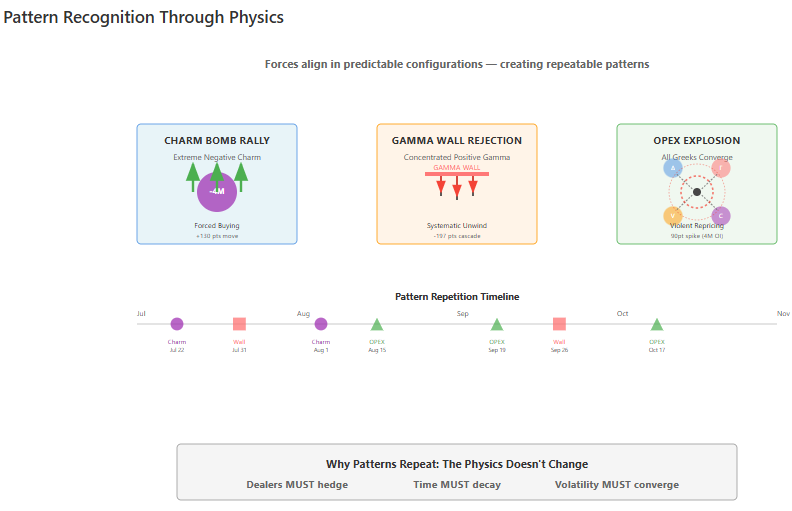Click the red GAMMA WALL bar
This screenshot has height=511, width=792.
coord(457,174)
